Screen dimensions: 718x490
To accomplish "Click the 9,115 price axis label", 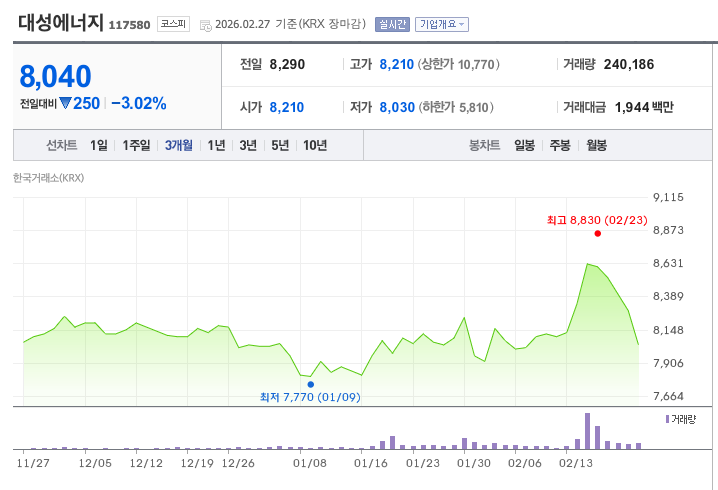I will (668, 197).
